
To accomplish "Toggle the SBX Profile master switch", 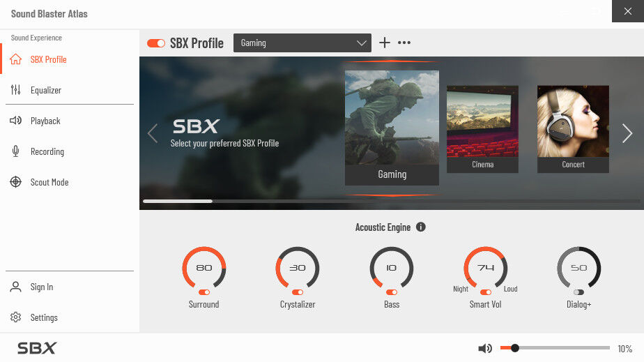I will point(156,43).
